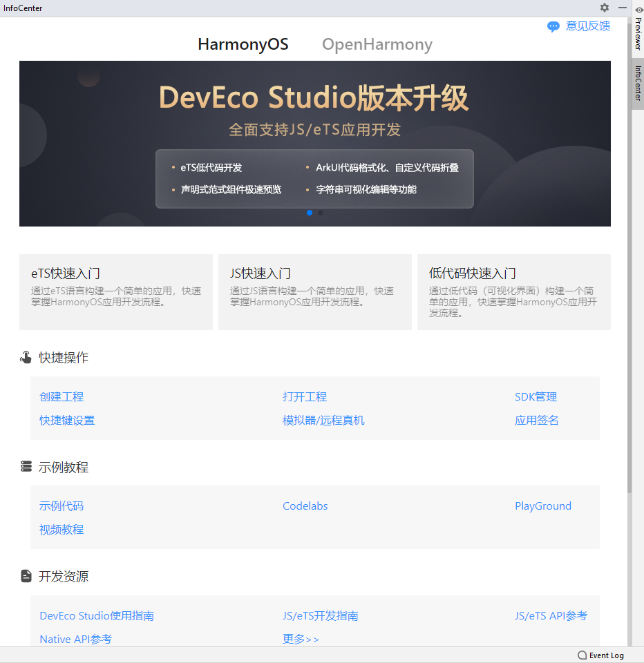Screen dimensions: 644x663
Task: Click the 开发资源 section heading
Action: tap(64, 576)
